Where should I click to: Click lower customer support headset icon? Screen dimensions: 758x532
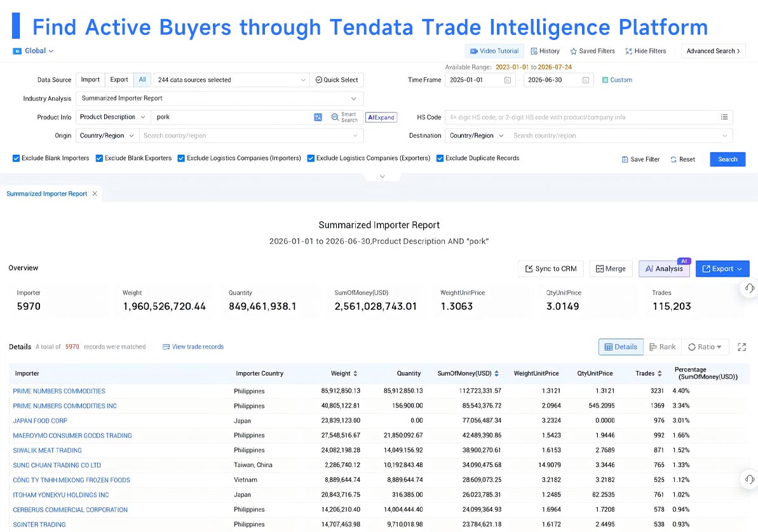coord(749,479)
